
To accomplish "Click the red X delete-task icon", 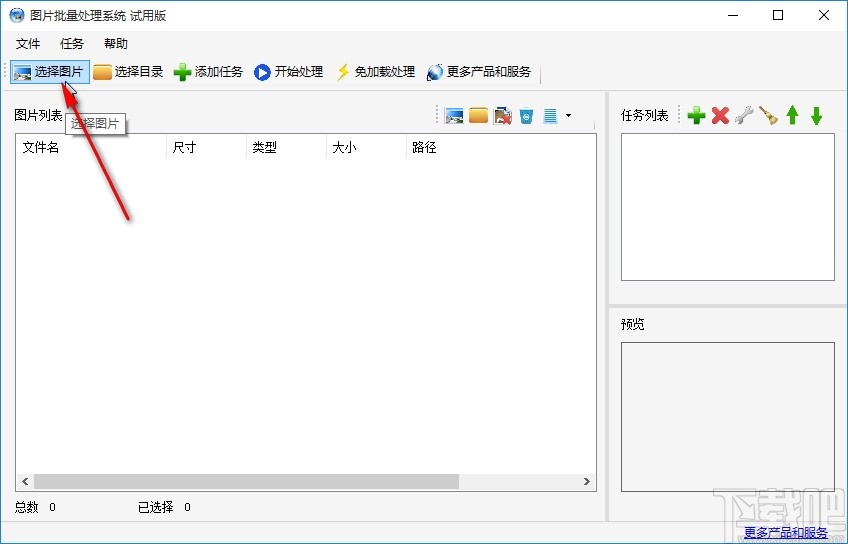I will pyautogui.click(x=720, y=115).
